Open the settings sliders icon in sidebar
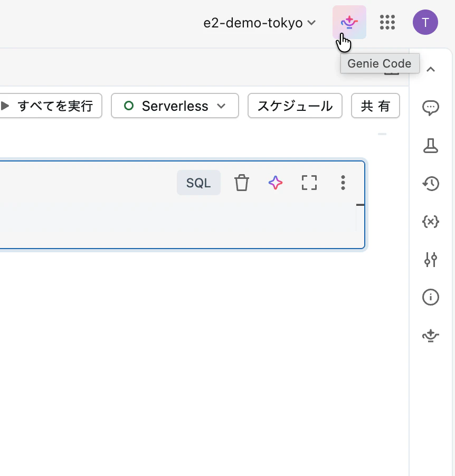Screen dimensions: 455x476 [431, 260]
